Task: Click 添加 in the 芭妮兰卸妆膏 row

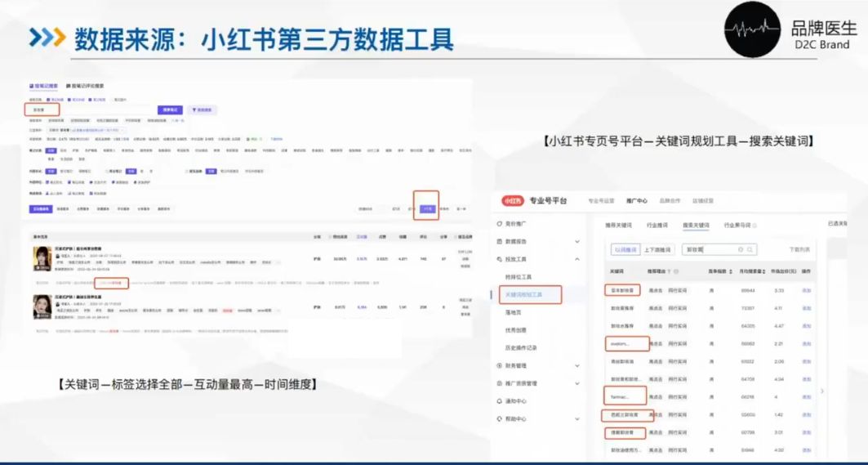Action: click(x=807, y=414)
